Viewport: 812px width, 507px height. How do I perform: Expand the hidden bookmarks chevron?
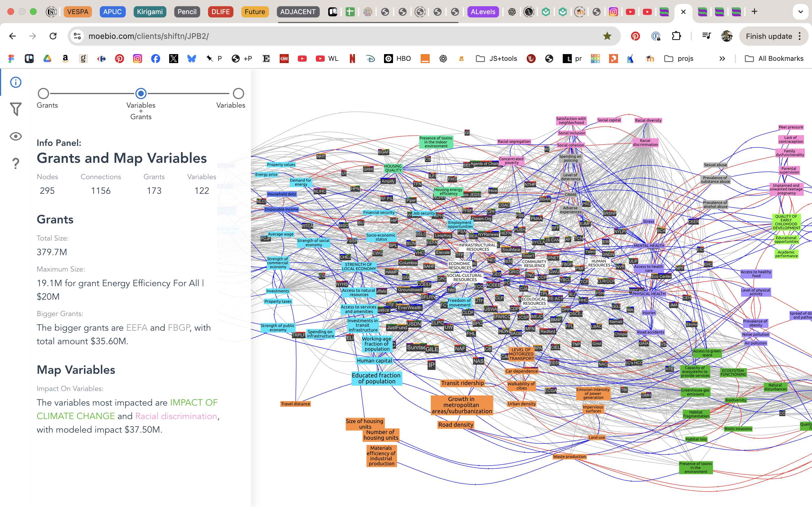722,59
